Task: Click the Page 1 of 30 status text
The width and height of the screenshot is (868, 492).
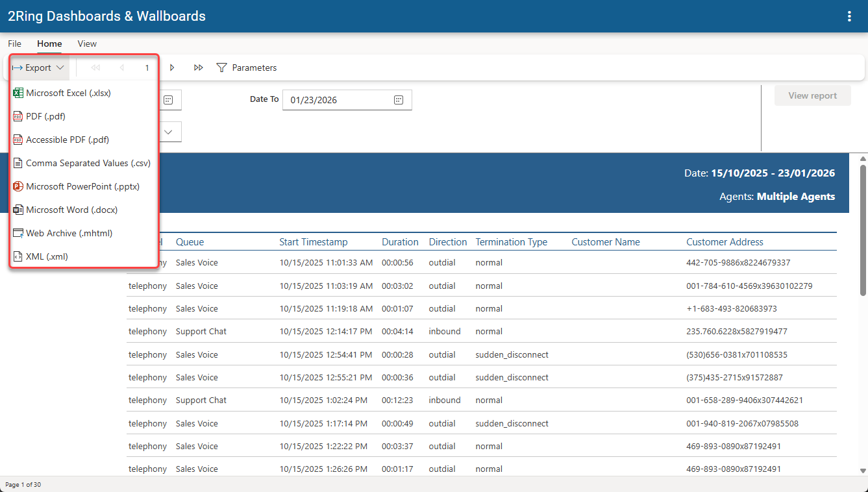Action: pos(23,485)
